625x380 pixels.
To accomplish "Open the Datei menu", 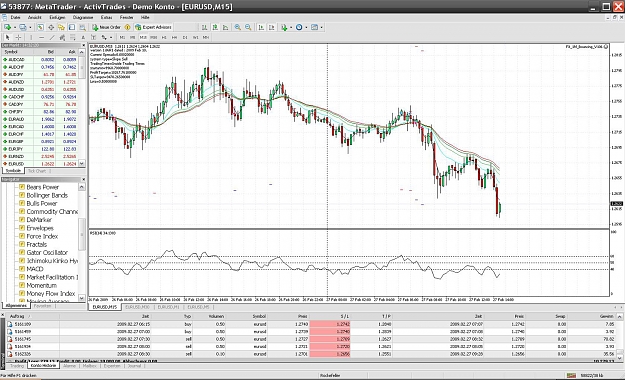I will [15, 18].
